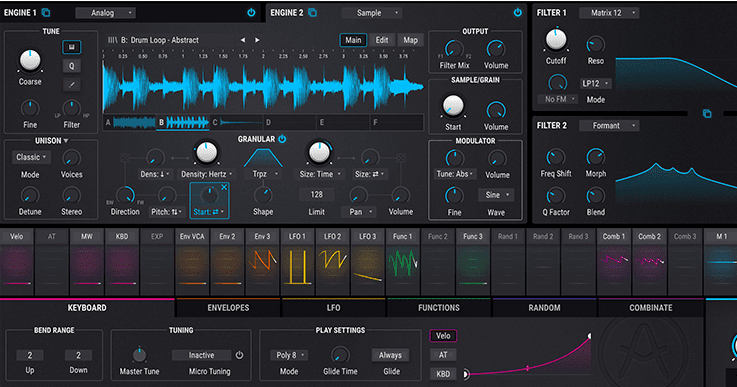
Task: Toggle Engine 1 power button
Action: [x=251, y=13]
